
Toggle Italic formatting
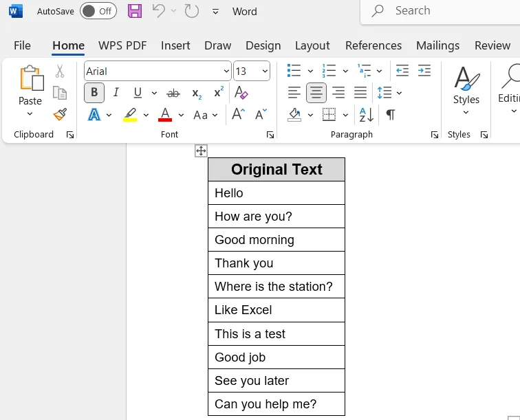(116, 93)
